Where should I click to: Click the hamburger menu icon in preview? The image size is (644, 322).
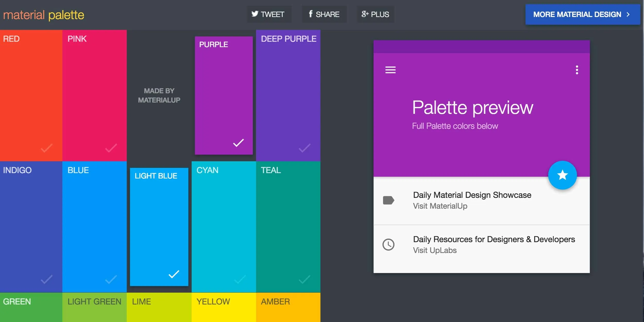(390, 70)
